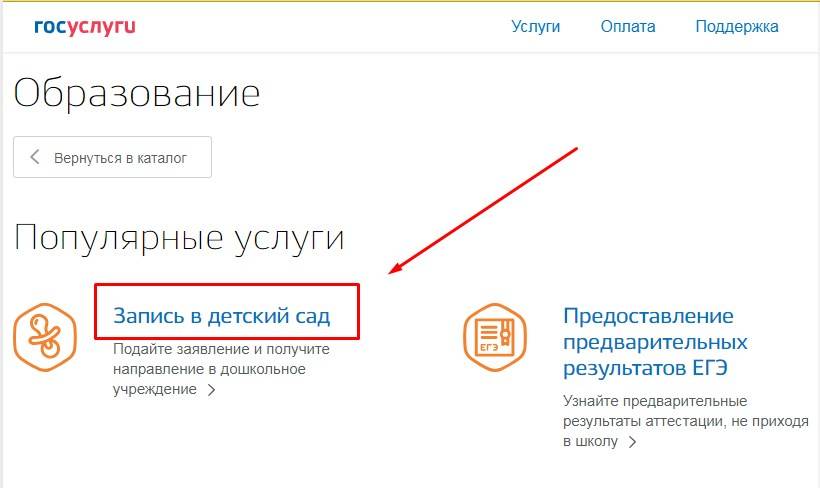Screen dimensions: 820x488
Task: Open the Услуги menu item
Action: (535, 27)
